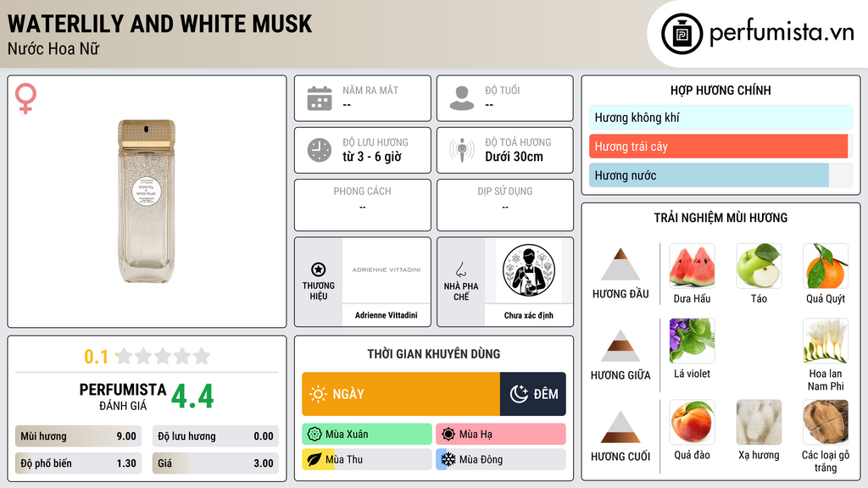Click the Mùa Đông season bar

(x=501, y=460)
